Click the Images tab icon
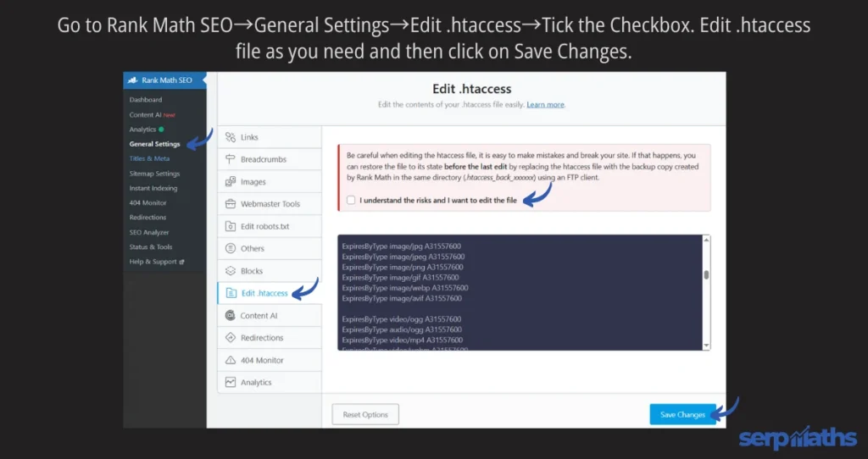This screenshot has width=868, height=459. click(x=231, y=181)
